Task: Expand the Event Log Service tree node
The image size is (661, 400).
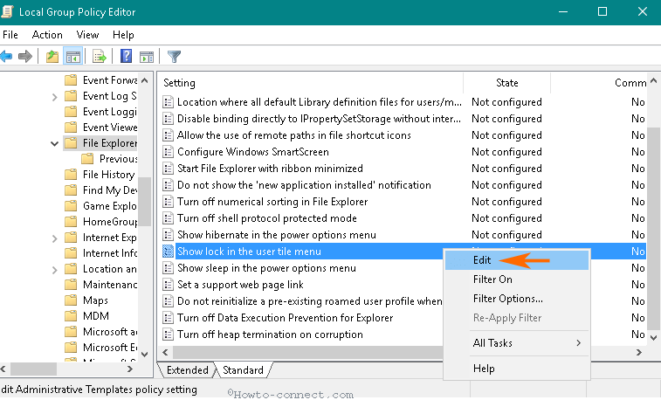Action: (x=54, y=97)
